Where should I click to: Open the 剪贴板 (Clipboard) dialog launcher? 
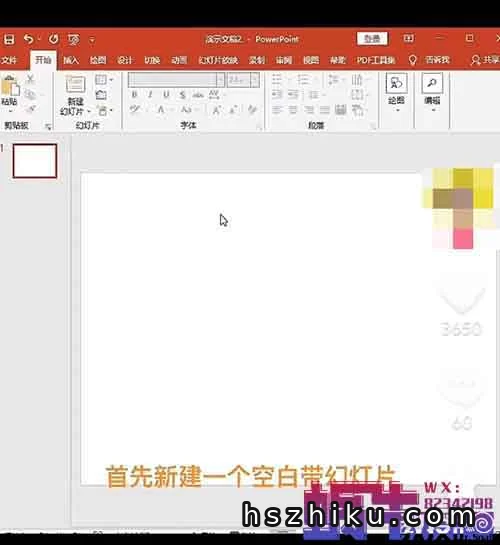point(48,127)
